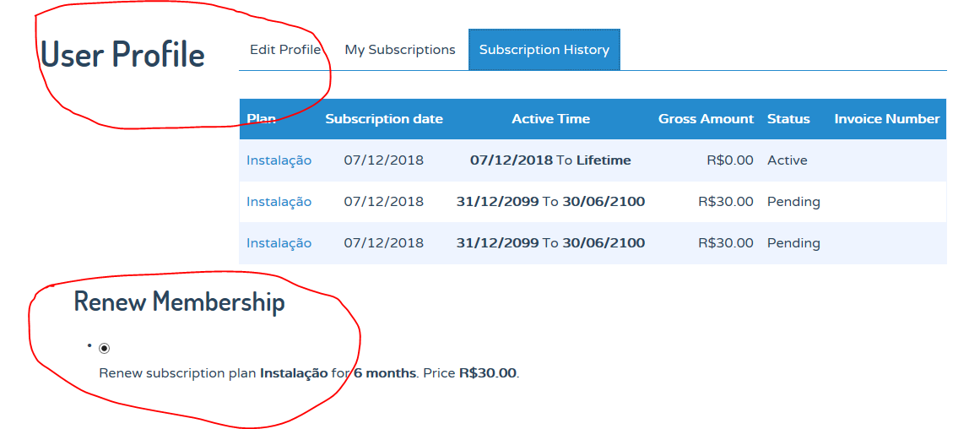This screenshot has height=429, width=980.
Task: Click the Invoice Number column header
Action: tap(887, 119)
